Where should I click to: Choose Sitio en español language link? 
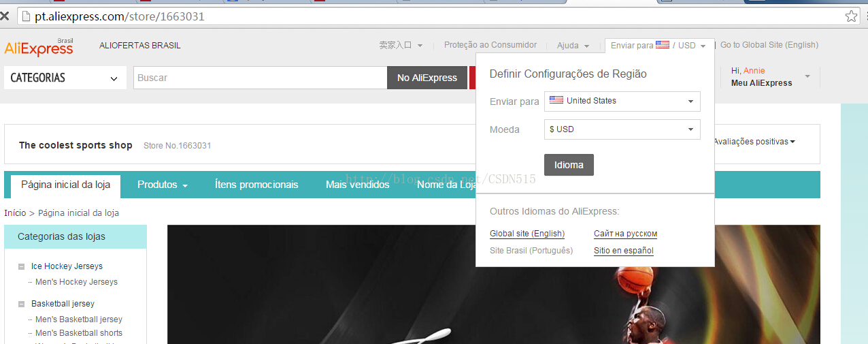[624, 251]
